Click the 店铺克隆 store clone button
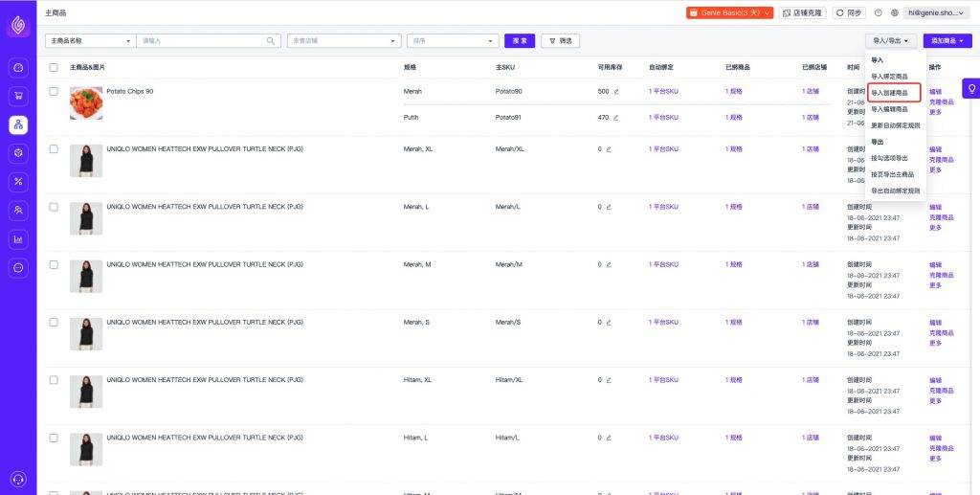Screen dimensions: 980x495 click(x=803, y=12)
